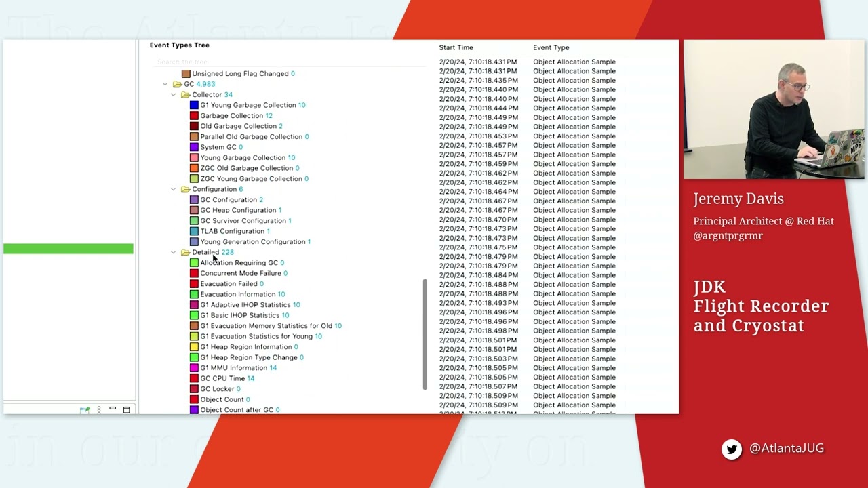868x488 pixels.
Task: Collapse the Collector tree node
Action: tap(173, 95)
